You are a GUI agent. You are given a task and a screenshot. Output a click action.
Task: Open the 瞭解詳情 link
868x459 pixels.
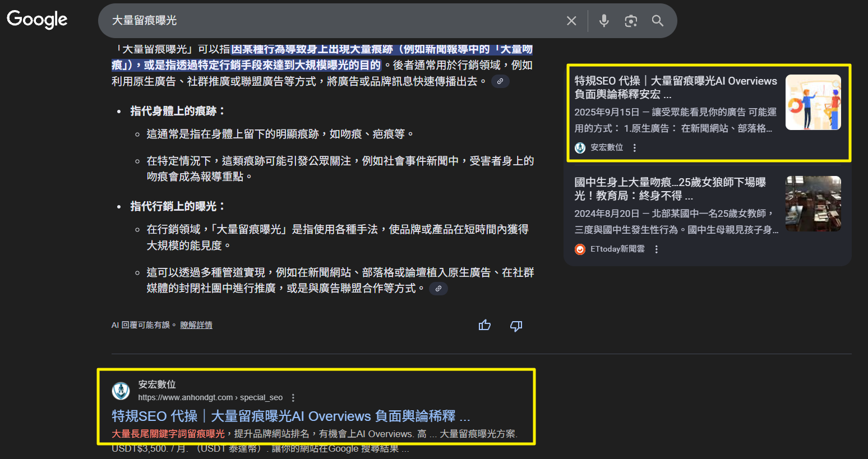[x=196, y=325]
